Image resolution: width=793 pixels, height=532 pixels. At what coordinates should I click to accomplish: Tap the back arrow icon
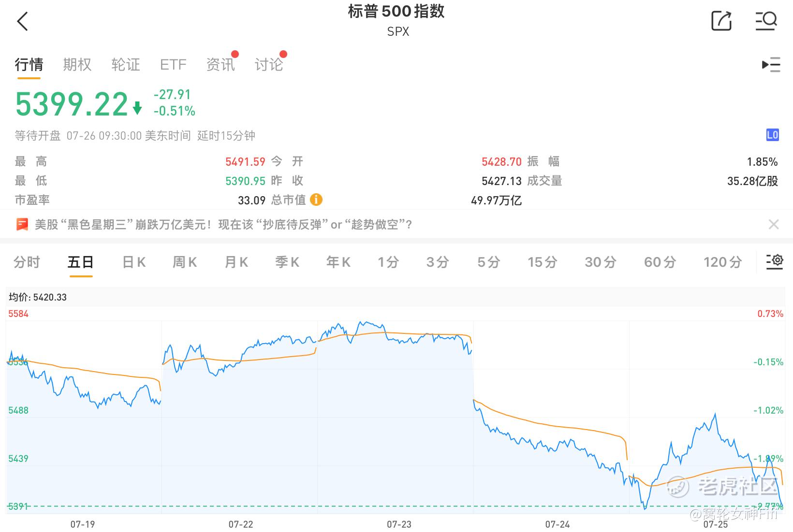[x=23, y=21]
